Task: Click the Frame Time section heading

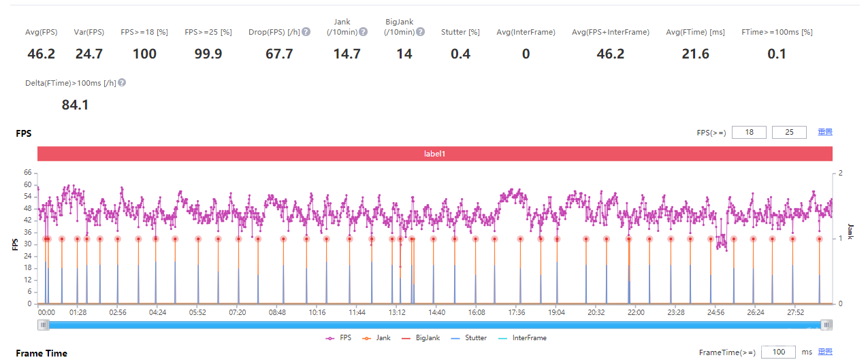Action: pyautogui.click(x=42, y=353)
